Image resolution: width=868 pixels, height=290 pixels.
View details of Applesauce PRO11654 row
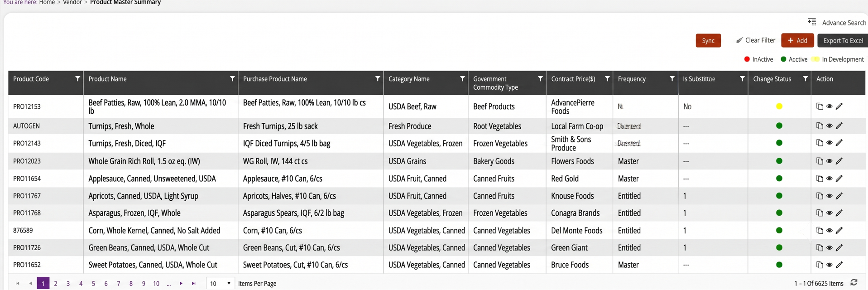829,179
